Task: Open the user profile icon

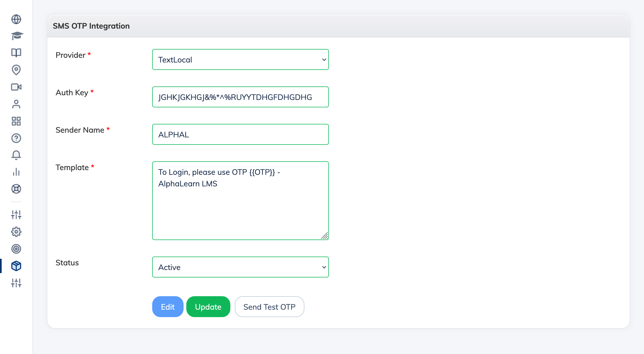Action: pos(16,104)
